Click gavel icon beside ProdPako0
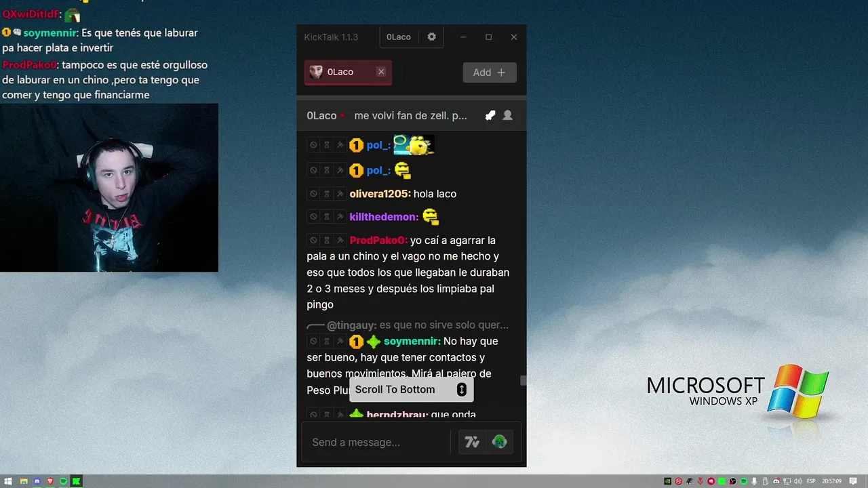Viewport: 868px width, 488px height. click(x=340, y=241)
